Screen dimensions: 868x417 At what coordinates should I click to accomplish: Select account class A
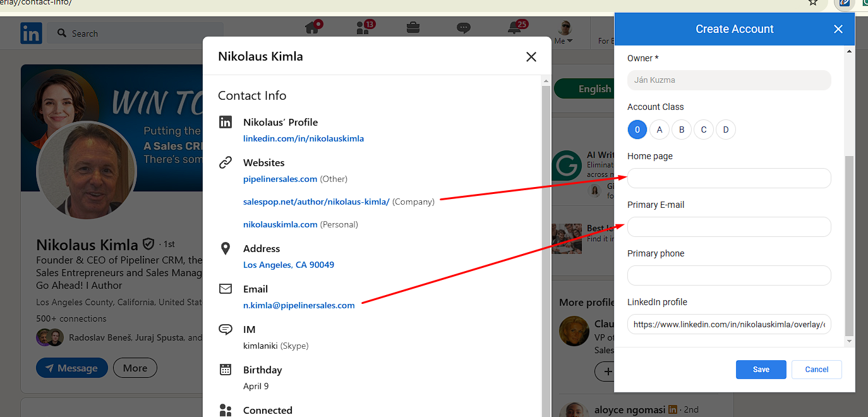pos(660,130)
